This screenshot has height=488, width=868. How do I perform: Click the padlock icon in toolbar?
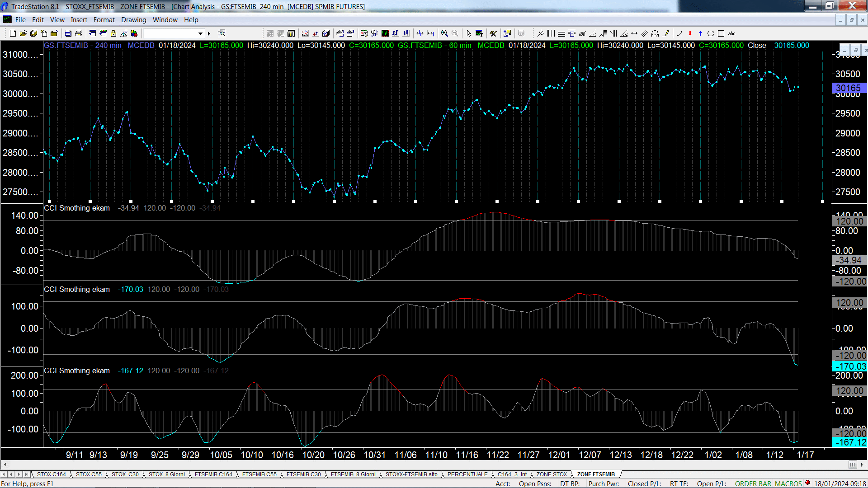pos(113,33)
